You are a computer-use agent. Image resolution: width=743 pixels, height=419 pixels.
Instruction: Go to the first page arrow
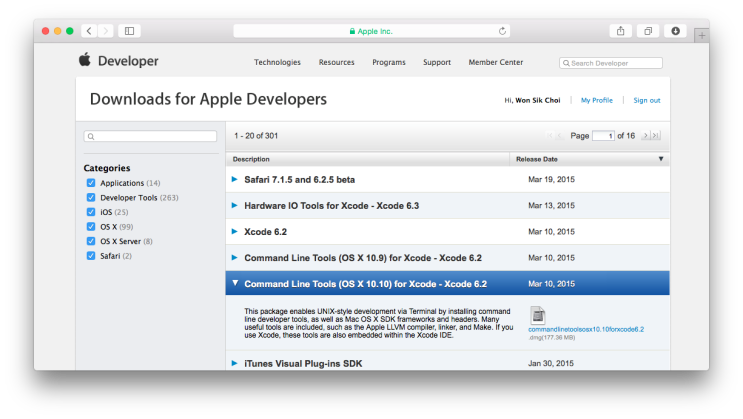549,136
